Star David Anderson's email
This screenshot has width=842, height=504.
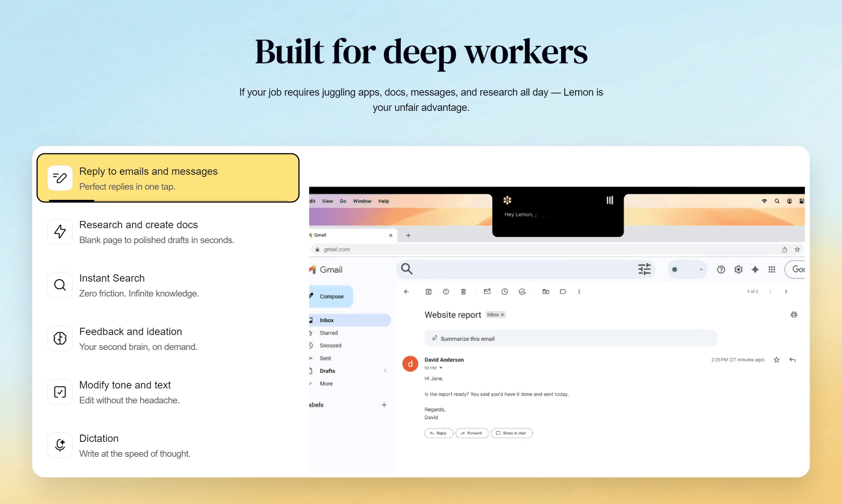(777, 360)
